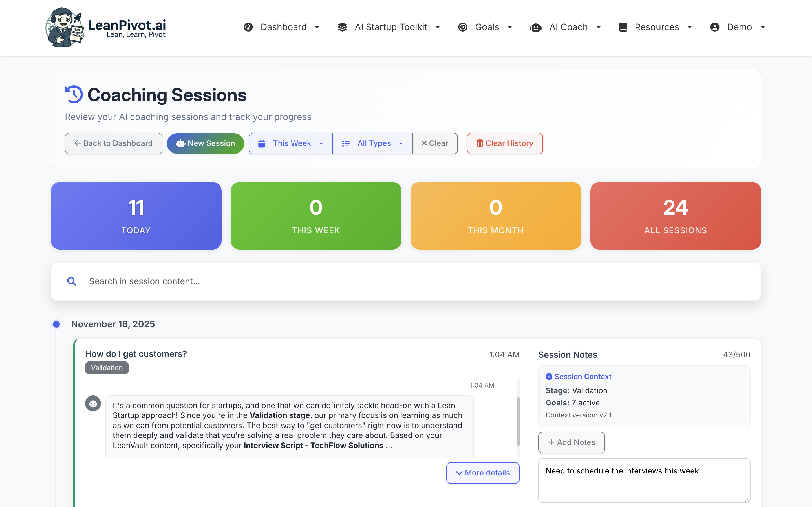Click the Goals target icon in navbar
The image size is (812, 507).
point(463,27)
